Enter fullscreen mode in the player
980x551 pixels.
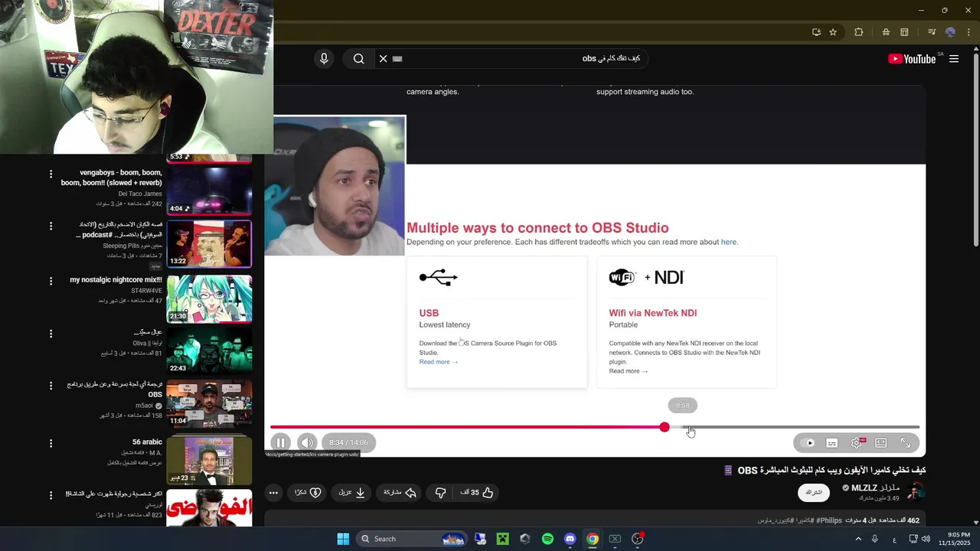coord(906,443)
